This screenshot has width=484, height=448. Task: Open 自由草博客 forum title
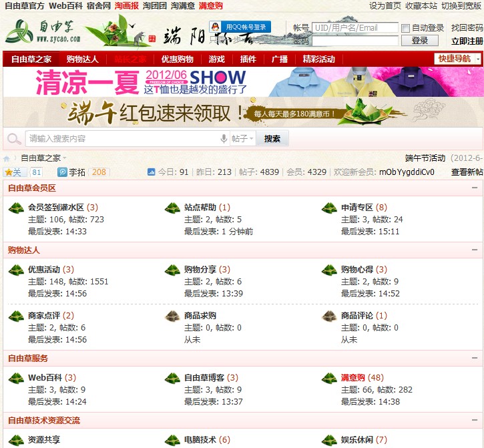tap(204, 377)
